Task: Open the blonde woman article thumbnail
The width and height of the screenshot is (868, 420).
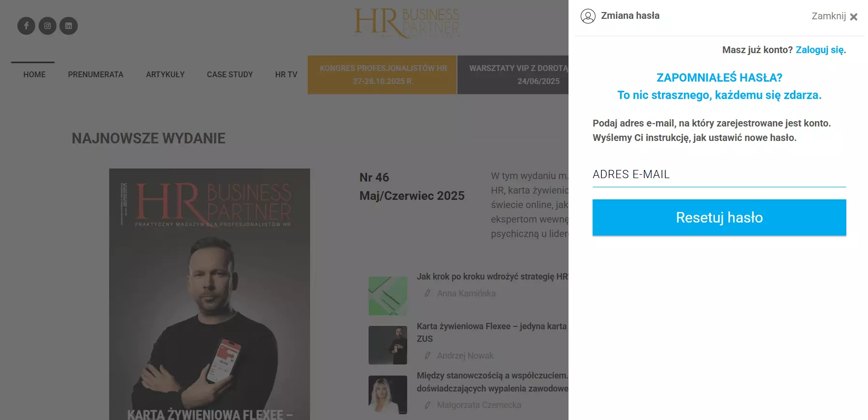Action: [388, 395]
